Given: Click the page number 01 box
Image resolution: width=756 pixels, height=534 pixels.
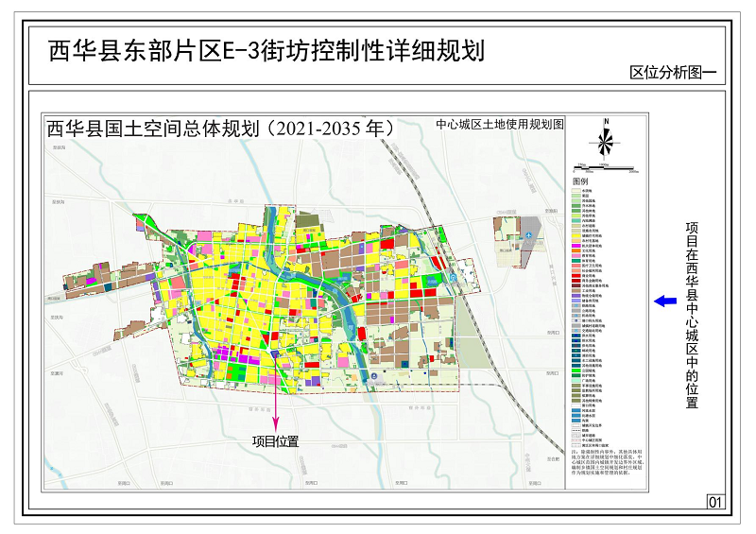Looking at the screenshot, I should pos(714,502).
